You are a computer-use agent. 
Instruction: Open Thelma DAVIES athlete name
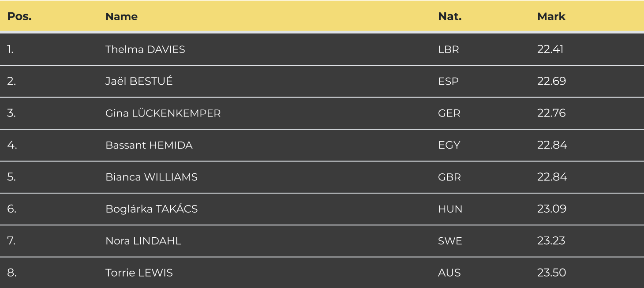coord(145,49)
